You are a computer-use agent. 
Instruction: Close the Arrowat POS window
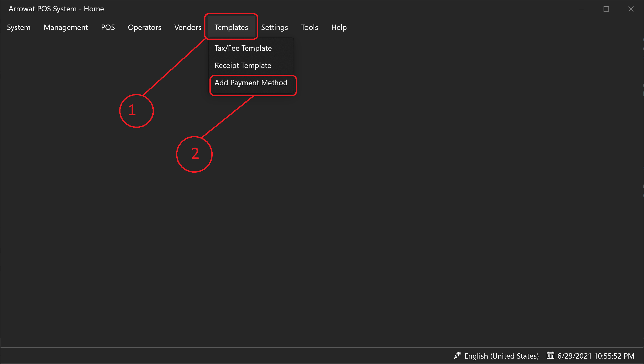631,9
